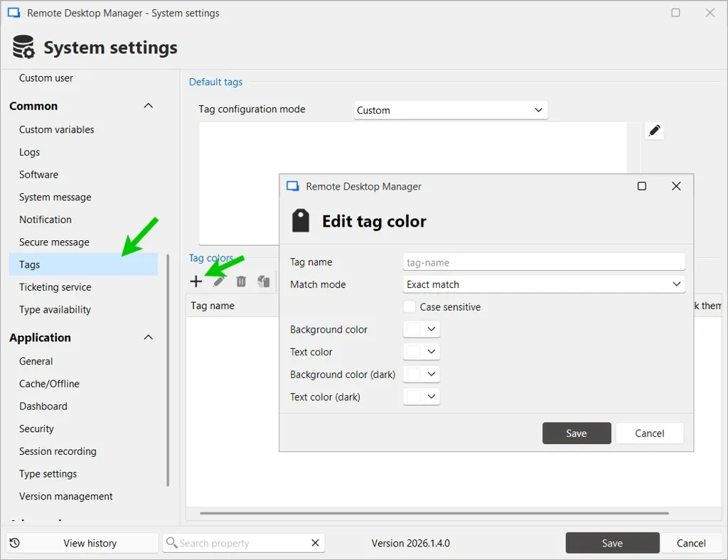The height and width of the screenshot is (560, 728).
Task: Cancel the Edit tag color dialog
Action: click(649, 433)
